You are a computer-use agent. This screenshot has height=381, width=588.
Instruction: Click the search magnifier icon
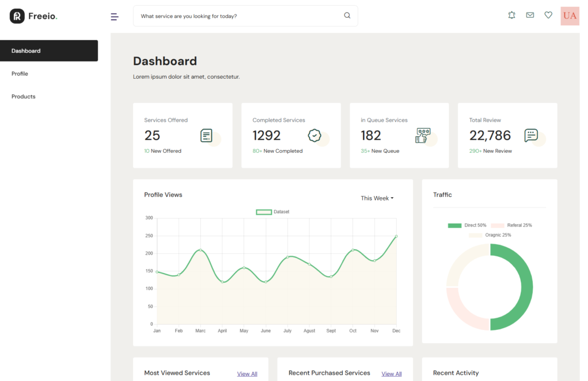tap(347, 16)
